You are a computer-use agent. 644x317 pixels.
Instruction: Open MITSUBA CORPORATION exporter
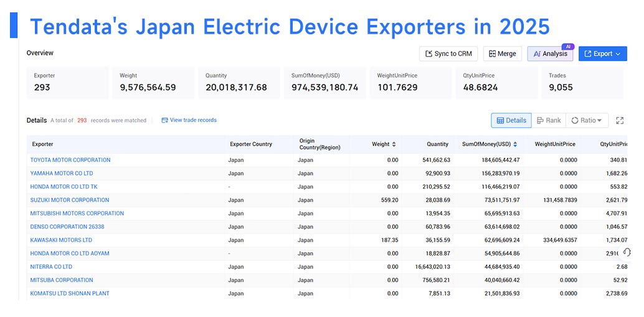62,280
